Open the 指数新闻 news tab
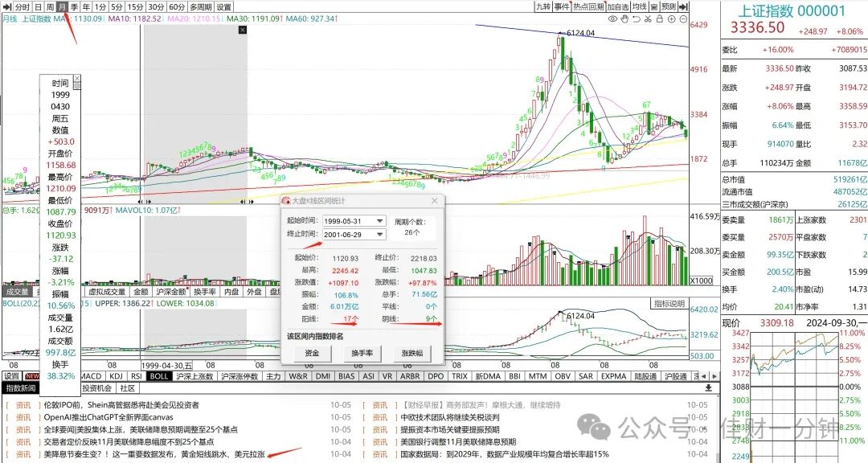Screen dimensions: 868x463 coord(20,388)
